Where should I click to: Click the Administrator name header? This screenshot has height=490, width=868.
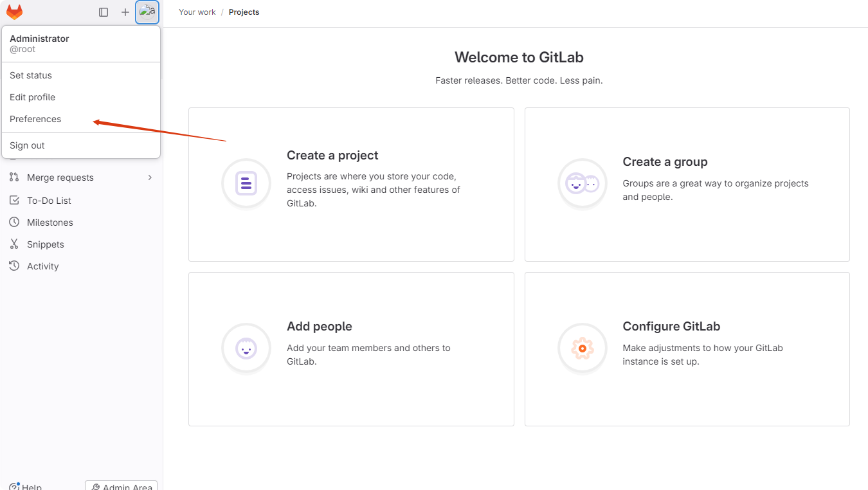tap(39, 39)
